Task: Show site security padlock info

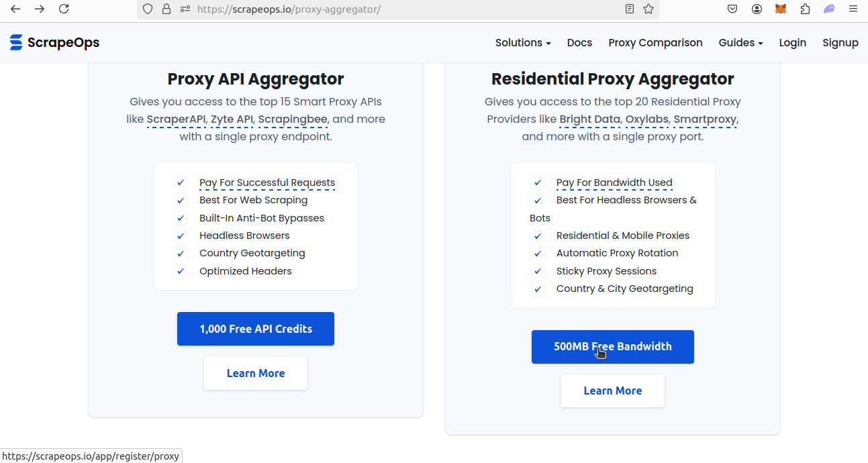Action: coord(166,9)
